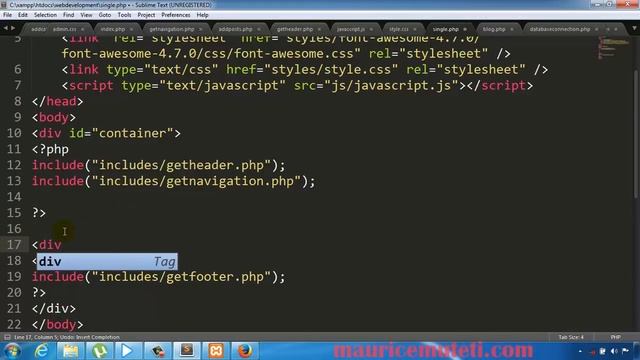Switch to Sublime Text on the taskbar
Viewport: 640px width, 360px height.
click(x=187, y=351)
